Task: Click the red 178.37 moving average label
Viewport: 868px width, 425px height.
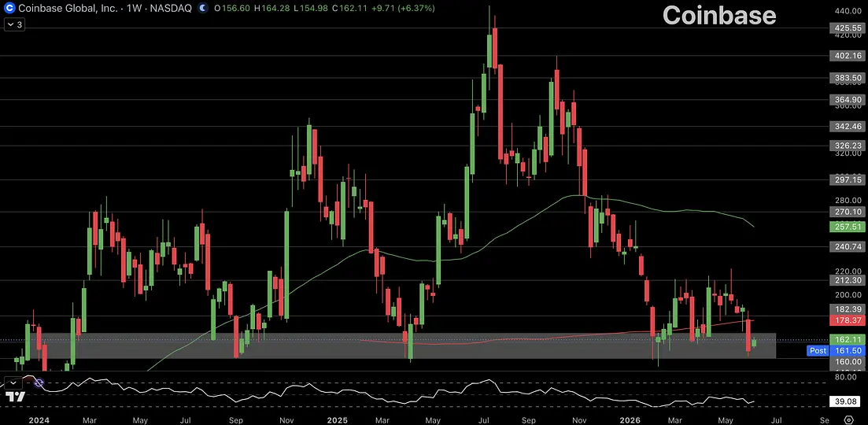Action: click(846, 320)
